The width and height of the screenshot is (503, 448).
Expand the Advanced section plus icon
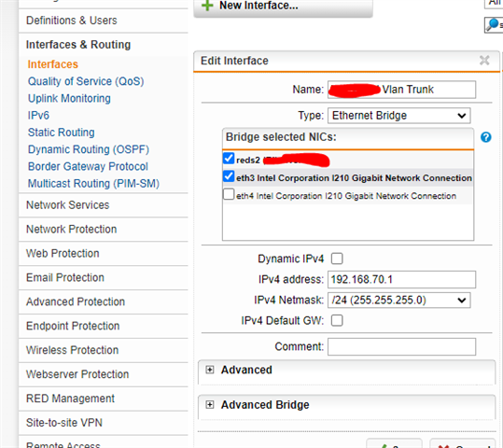pos(209,370)
